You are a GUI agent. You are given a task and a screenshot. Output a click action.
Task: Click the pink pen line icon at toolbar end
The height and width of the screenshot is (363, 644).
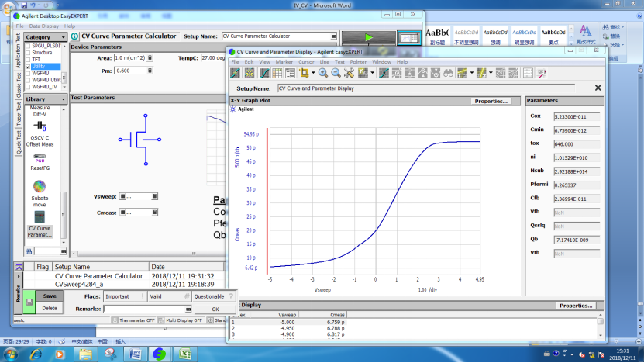[542, 73]
